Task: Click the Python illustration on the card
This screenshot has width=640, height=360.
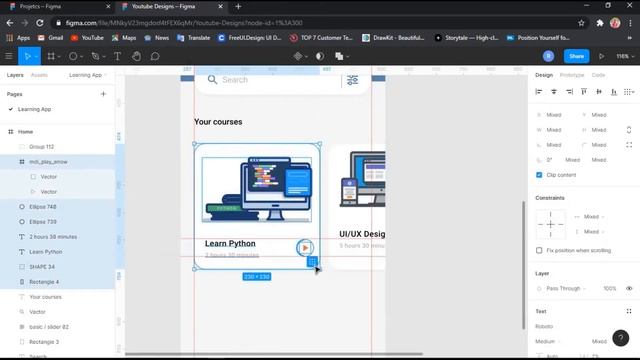Action: point(257,189)
